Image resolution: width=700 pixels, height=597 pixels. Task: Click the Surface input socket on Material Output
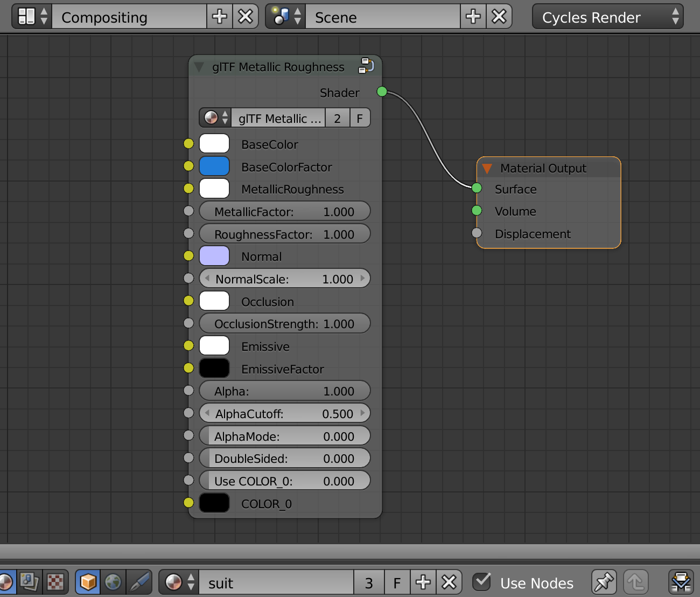point(477,188)
